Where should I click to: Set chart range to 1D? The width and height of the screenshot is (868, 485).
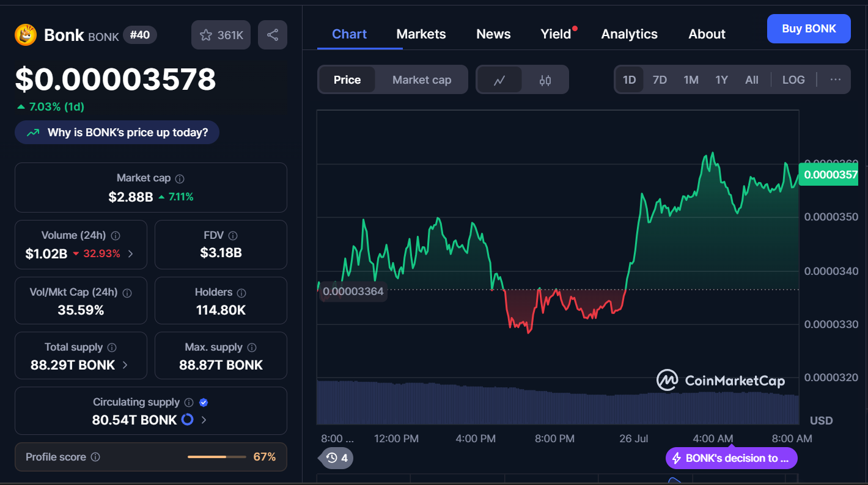coord(629,80)
